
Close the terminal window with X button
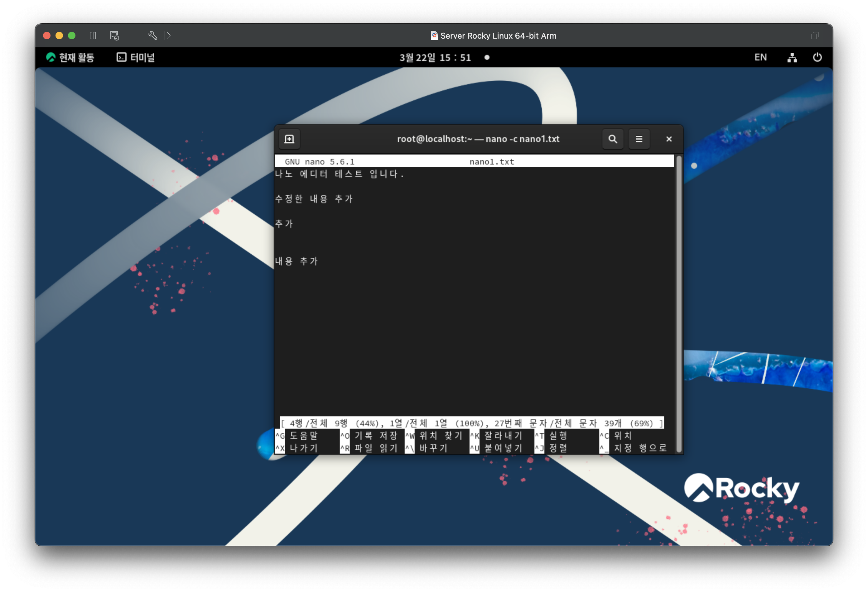point(668,139)
